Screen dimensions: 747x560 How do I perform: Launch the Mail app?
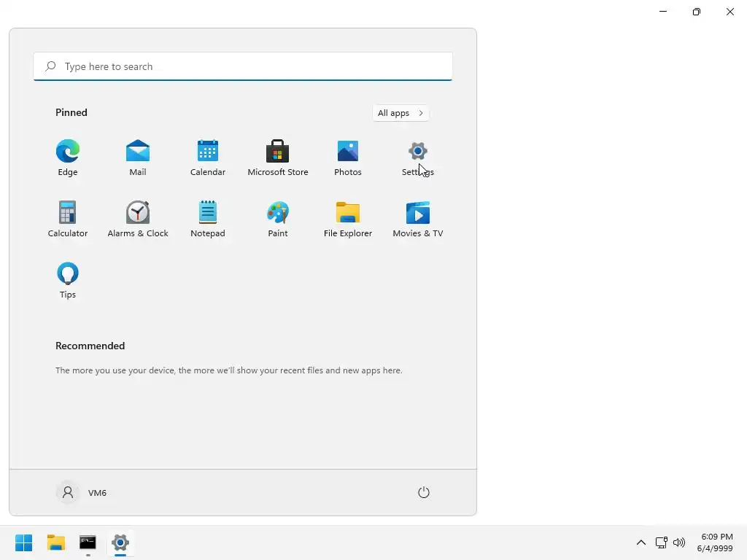coord(138,158)
